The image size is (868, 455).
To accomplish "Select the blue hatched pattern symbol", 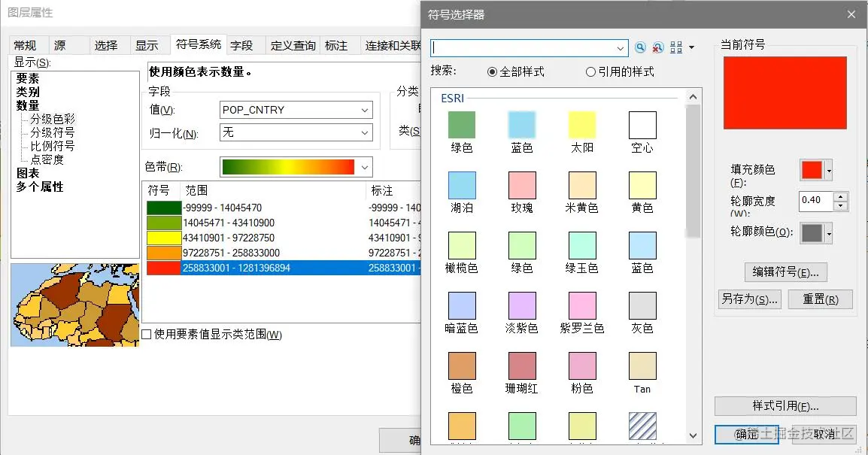I will [642, 426].
